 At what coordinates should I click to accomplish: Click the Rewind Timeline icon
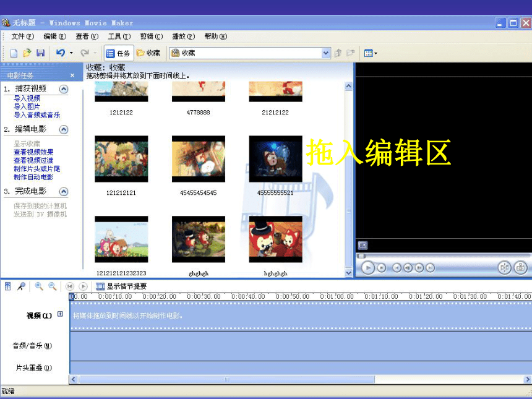(x=70, y=286)
